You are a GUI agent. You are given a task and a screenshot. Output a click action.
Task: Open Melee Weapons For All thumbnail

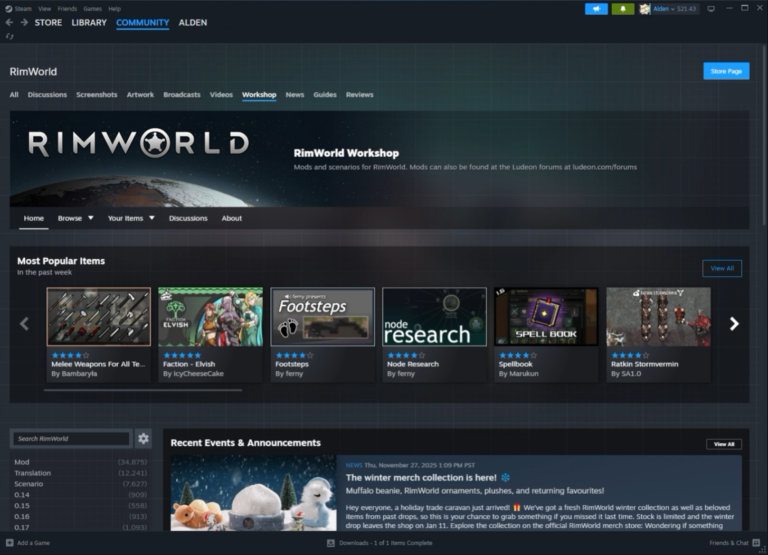(98, 316)
